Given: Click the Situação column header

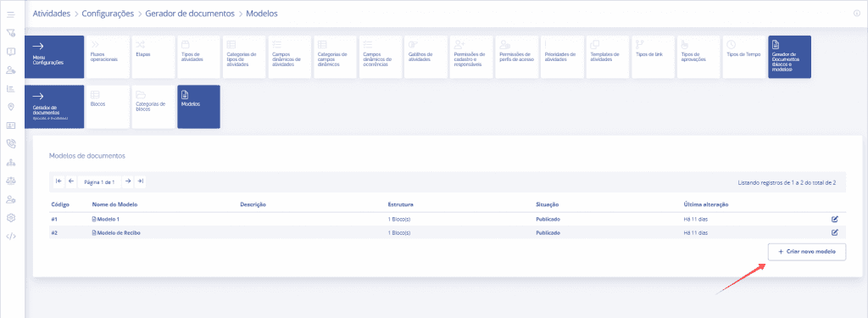Looking at the screenshot, I should tap(548, 204).
